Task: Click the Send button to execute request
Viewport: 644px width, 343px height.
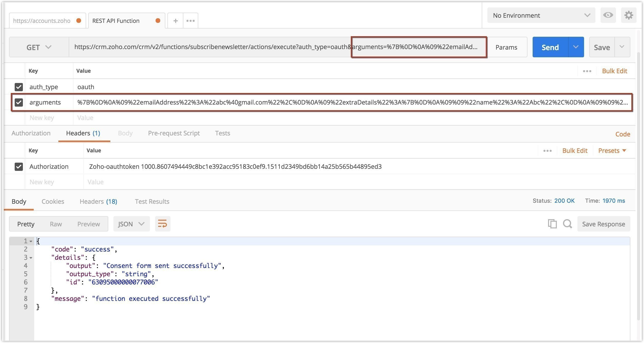Action: 550,47
